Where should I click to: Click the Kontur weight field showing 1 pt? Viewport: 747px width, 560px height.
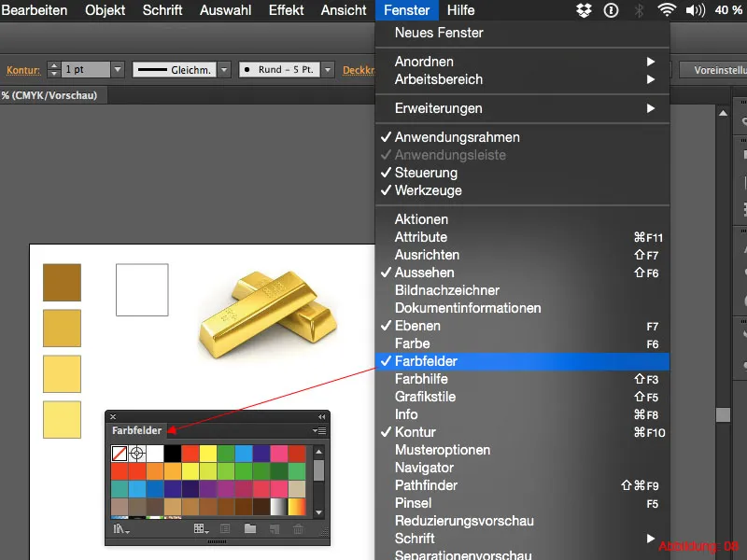(86, 69)
